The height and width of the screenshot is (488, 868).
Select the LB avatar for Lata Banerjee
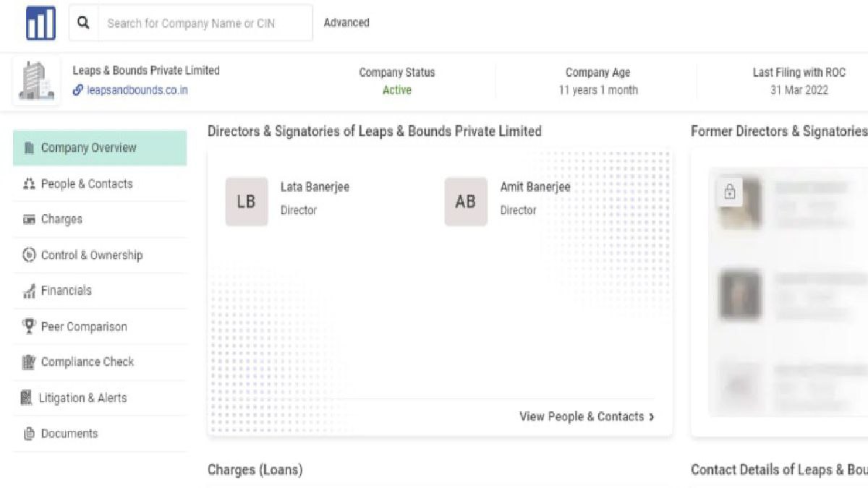pos(246,202)
